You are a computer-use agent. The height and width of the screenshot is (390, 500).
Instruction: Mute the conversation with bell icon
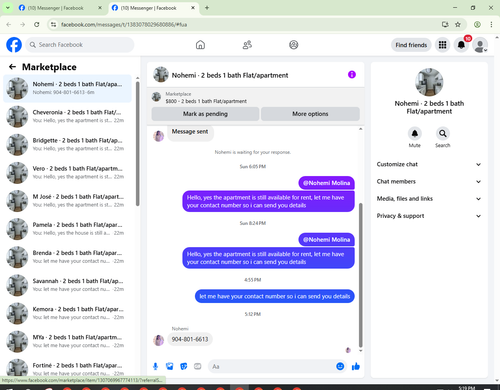point(415,134)
